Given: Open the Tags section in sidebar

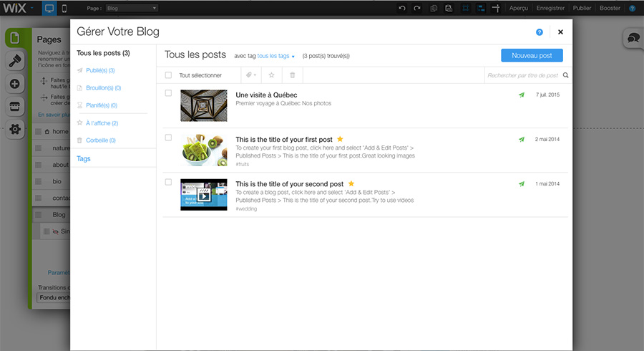Looking at the screenshot, I should [x=84, y=158].
